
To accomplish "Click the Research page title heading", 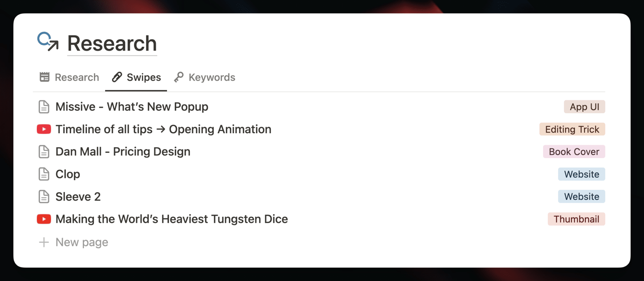I will [112, 43].
